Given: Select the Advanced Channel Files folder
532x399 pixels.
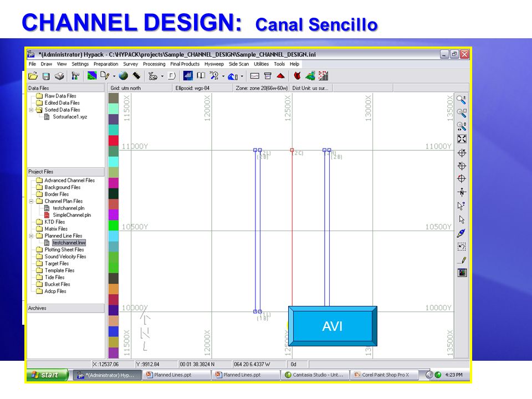Looking at the screenshot, I should (x=70, y=181).
